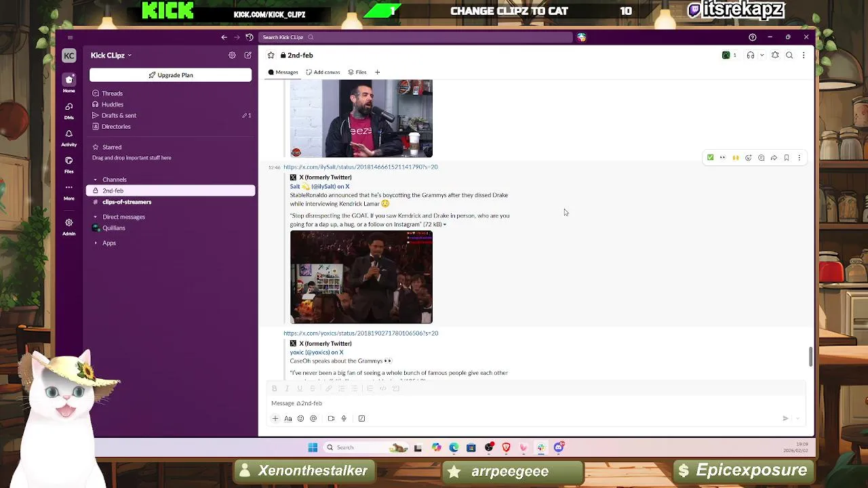Forward the message with share arrow
This screenshot has height=488, width=868.
point(774,158)
